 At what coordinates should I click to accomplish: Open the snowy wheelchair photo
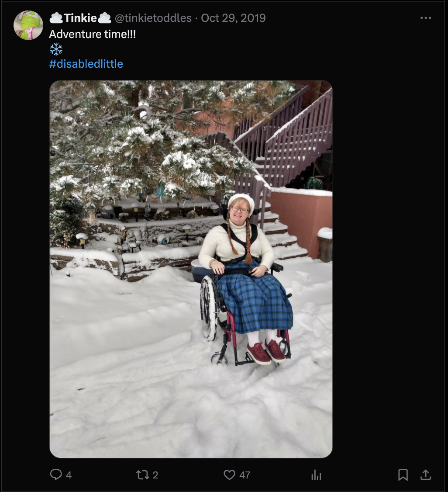coord(191,269)
